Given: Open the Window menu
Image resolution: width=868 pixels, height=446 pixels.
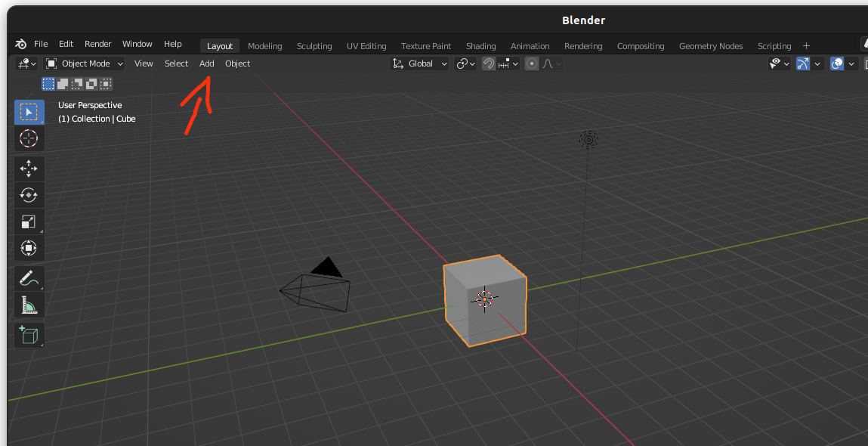Looking at the screenshot, I should tap(137, 44).
